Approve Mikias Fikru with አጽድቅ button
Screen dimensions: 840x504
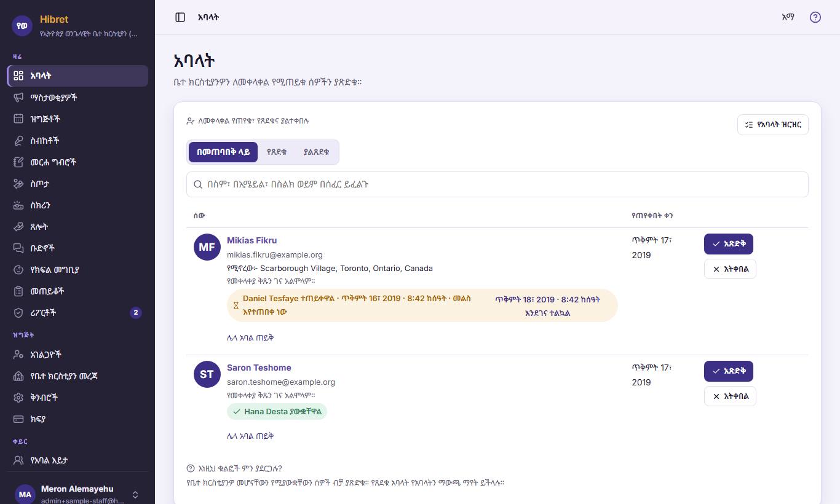(x=729, y=244)
